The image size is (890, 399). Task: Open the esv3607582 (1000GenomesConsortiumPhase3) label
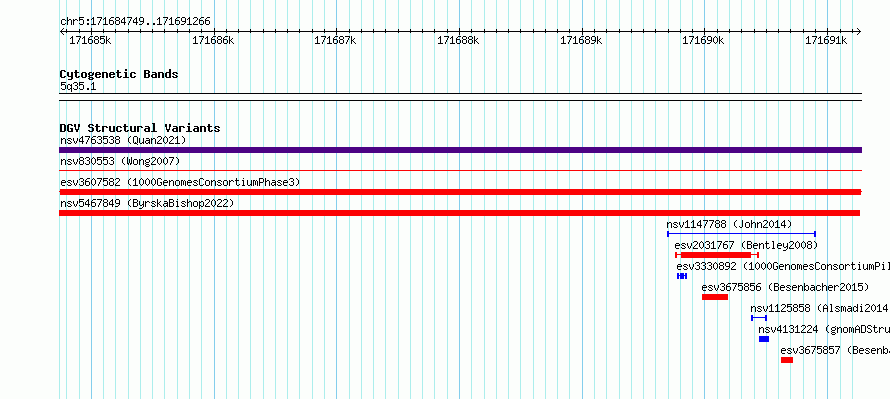180,182
